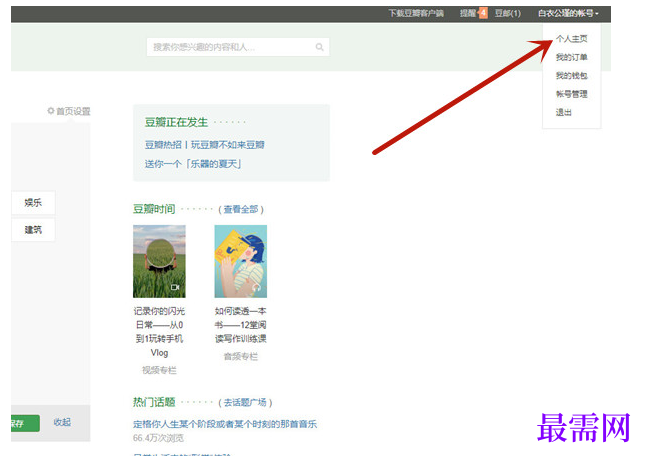Click the green 保存 button
Image resolution: width=649 pixels, height=459 pixels.
(x=25, y=423)
